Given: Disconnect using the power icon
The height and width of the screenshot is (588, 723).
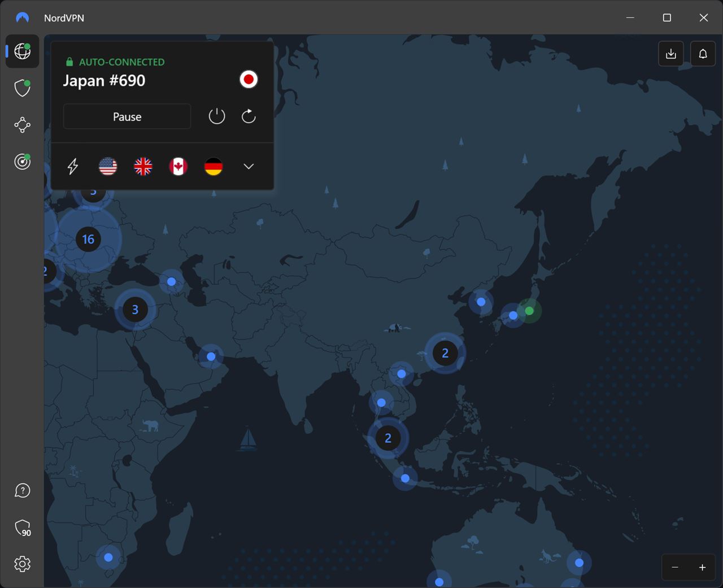Looking at the screenshot, I should click(x=217, y=116).
